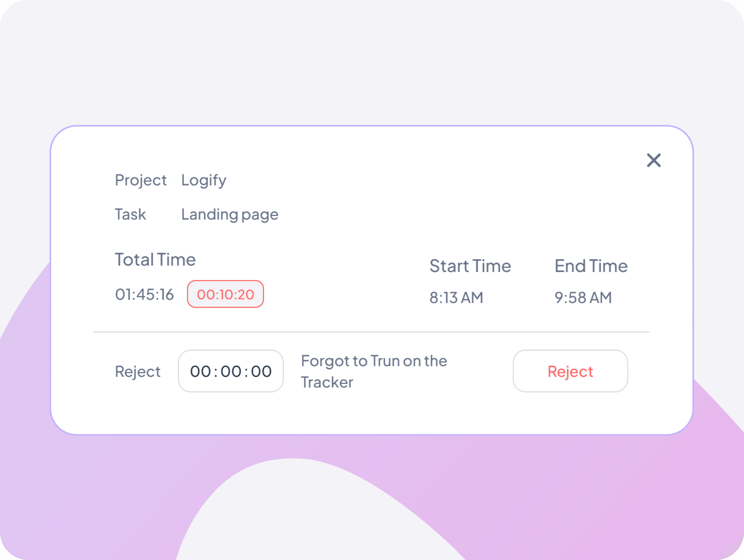This screenshot has height=560, width=744.
Task: Adjust the 00:00:00 reject time value
Action: [x=230, y=371]
